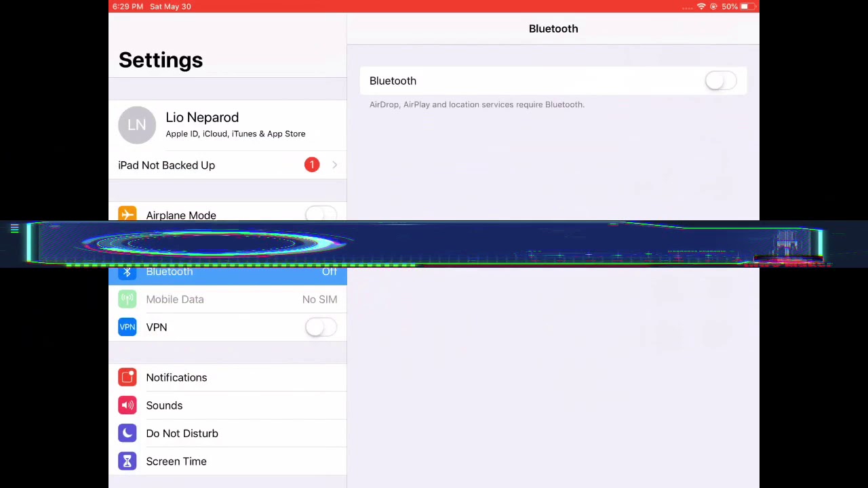Open Lio Neparod Apple ID profile

(x=227, y=125)
